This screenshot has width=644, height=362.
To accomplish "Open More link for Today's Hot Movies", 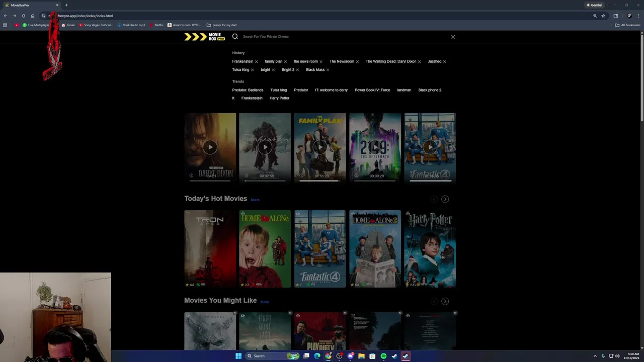I will (255, 200).
